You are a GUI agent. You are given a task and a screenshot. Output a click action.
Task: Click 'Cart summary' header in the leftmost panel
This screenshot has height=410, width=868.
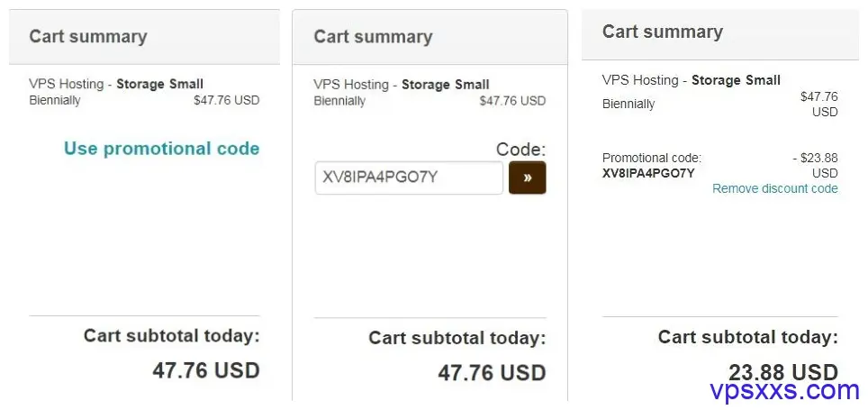88,36
